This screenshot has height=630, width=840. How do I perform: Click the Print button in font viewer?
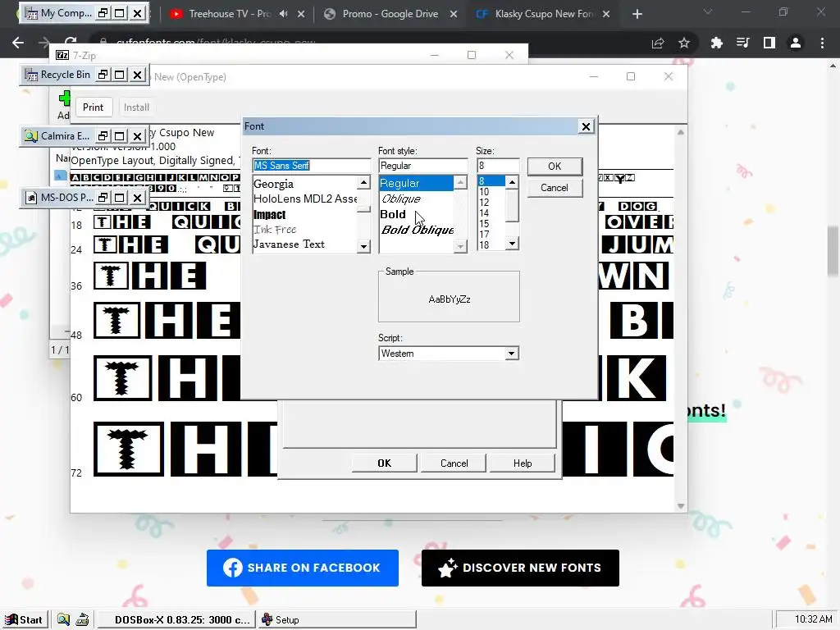94,107
